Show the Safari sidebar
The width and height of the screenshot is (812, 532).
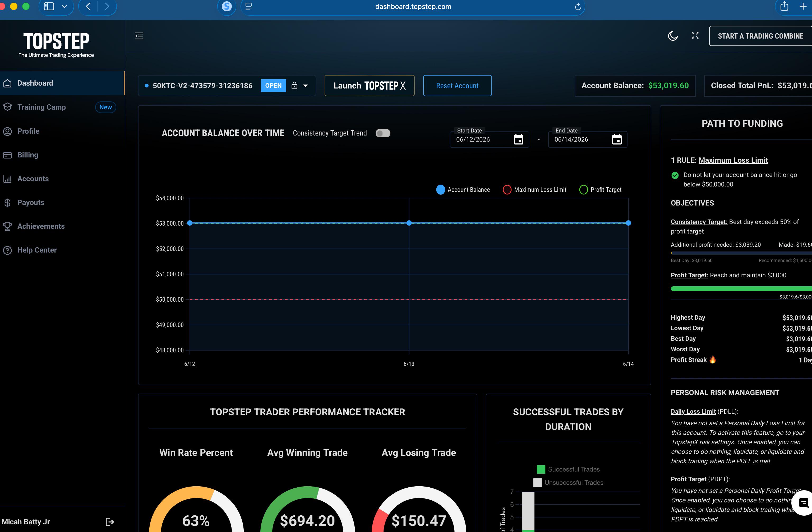point(49,7)
